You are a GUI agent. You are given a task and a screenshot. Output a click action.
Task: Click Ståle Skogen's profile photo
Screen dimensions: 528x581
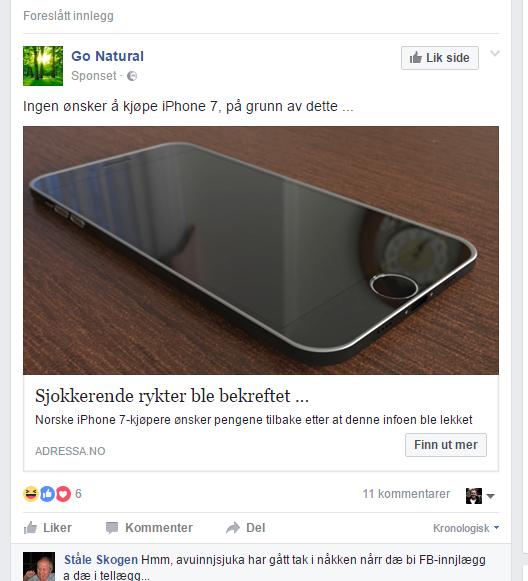39,567
